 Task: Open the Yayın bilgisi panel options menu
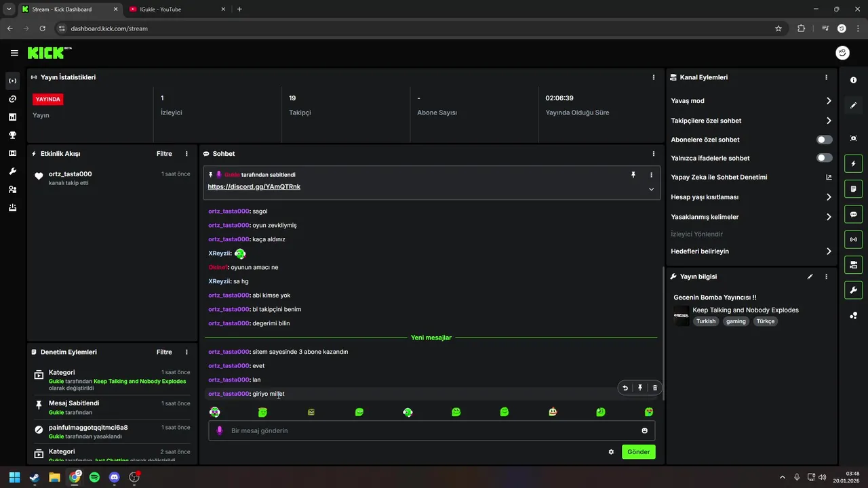[826, 277]
